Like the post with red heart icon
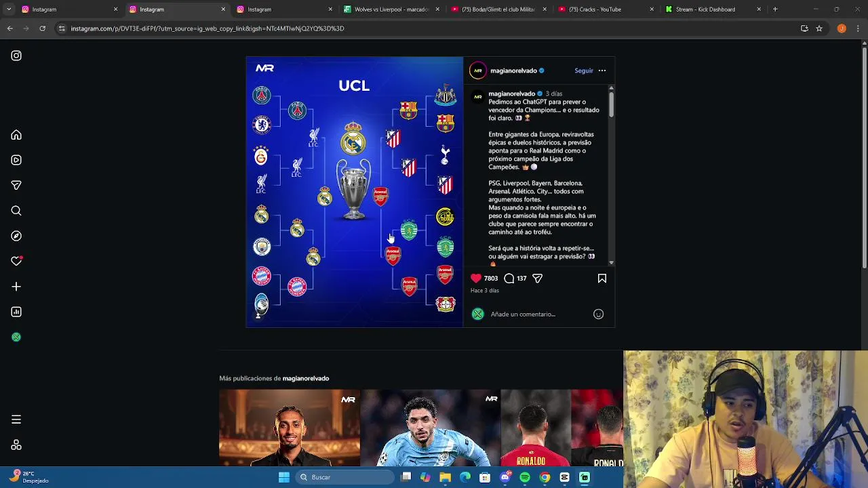The image size is (868, 488). click(476, 278)
